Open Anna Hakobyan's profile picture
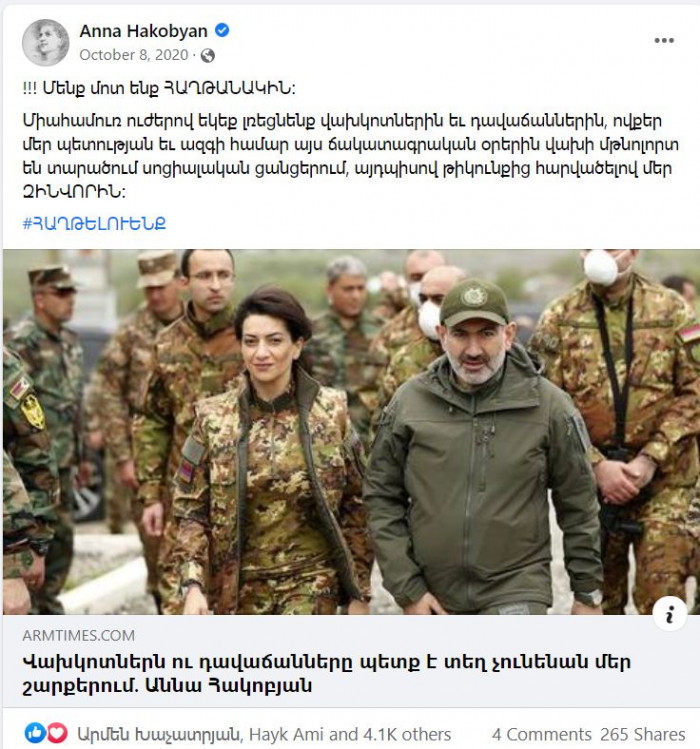The width and height of the screenshot is (700, 749). pyautogui.click(x=45, y=43)
